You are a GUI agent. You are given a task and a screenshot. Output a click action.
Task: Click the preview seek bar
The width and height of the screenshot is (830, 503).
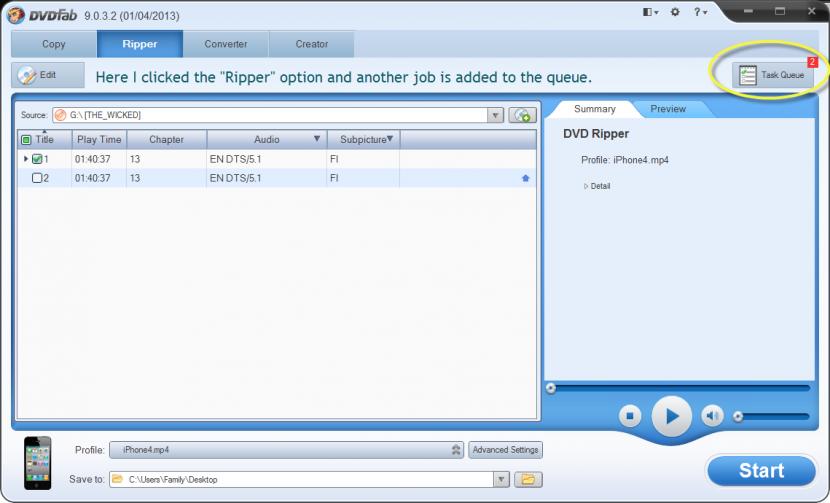[679, 388]
